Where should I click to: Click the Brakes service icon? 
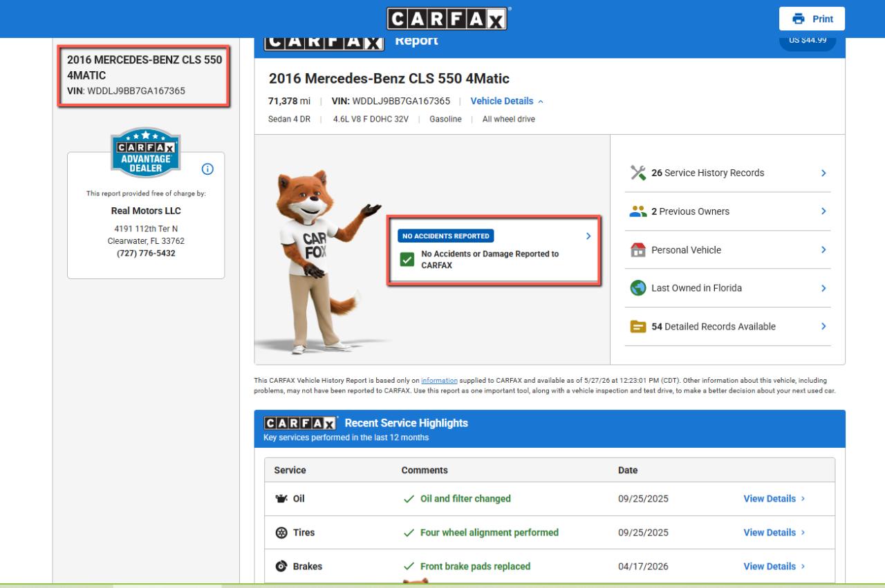pos(281,567)
